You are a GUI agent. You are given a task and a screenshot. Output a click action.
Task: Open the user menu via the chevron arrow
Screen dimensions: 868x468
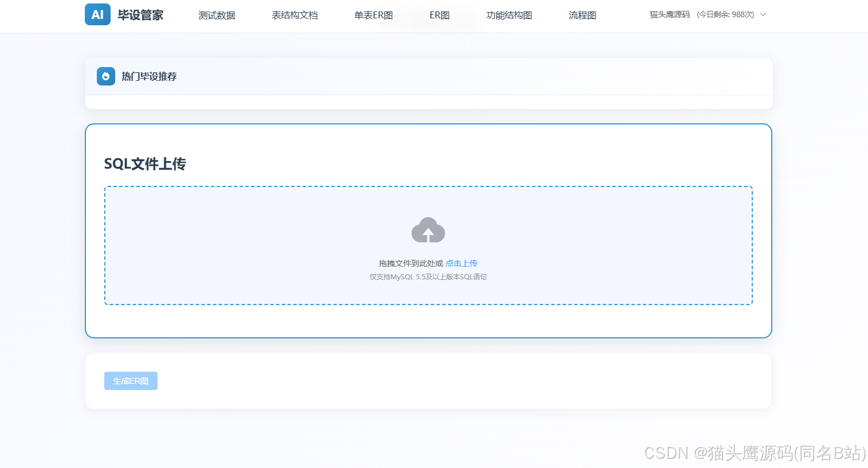click(763, 14)
